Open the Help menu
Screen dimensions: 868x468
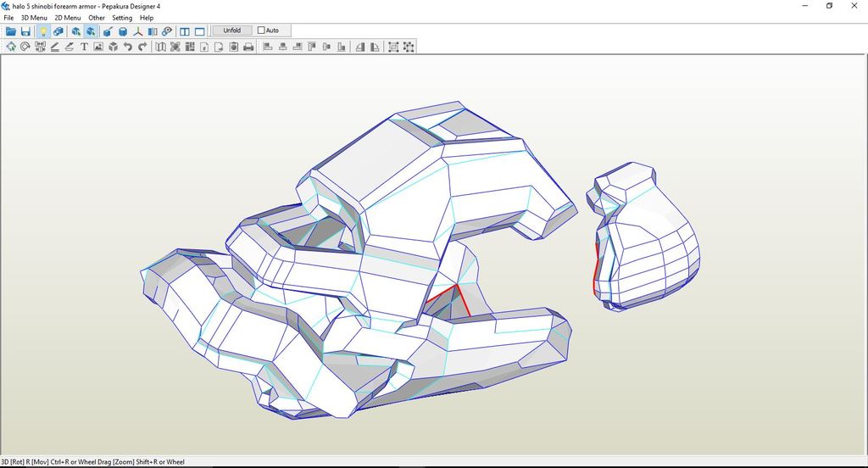pyautogui.click(x=146, y=18)
